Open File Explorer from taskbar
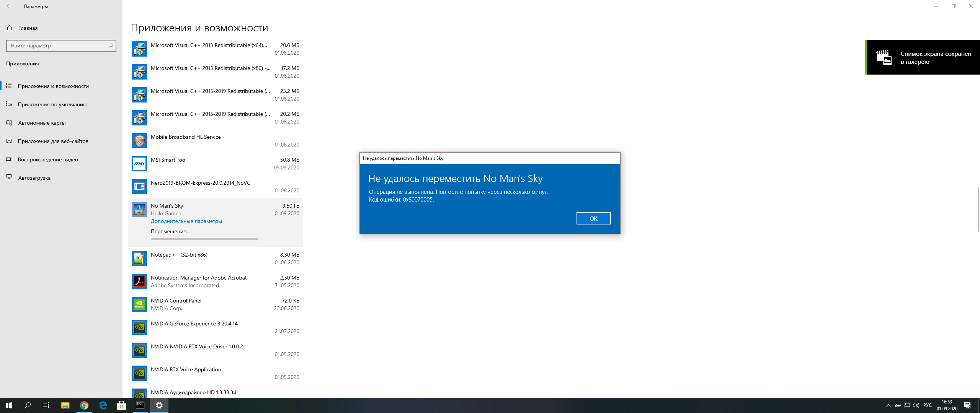Screen dimensions: 980x413 pyautogui.click(x=65, y=405)
